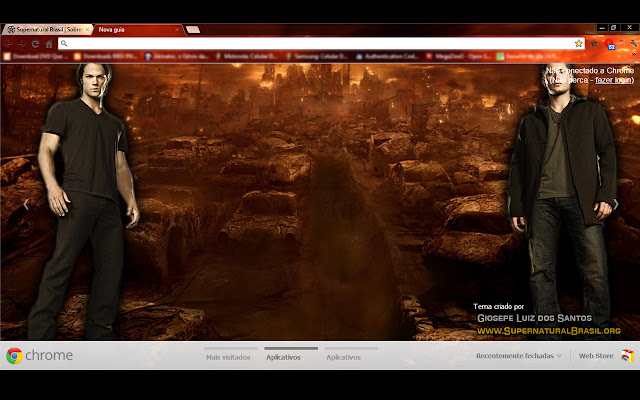Expand the Recentemente fechadas dropdown
640x400 pixels.
pos(519,356)
